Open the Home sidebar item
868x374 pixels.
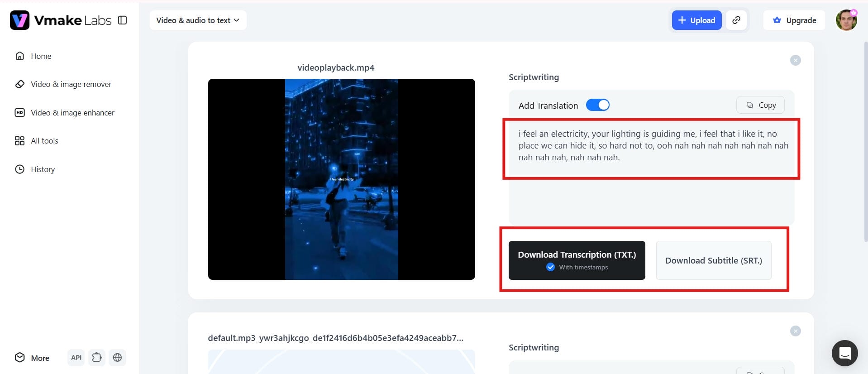pos(41,56)
